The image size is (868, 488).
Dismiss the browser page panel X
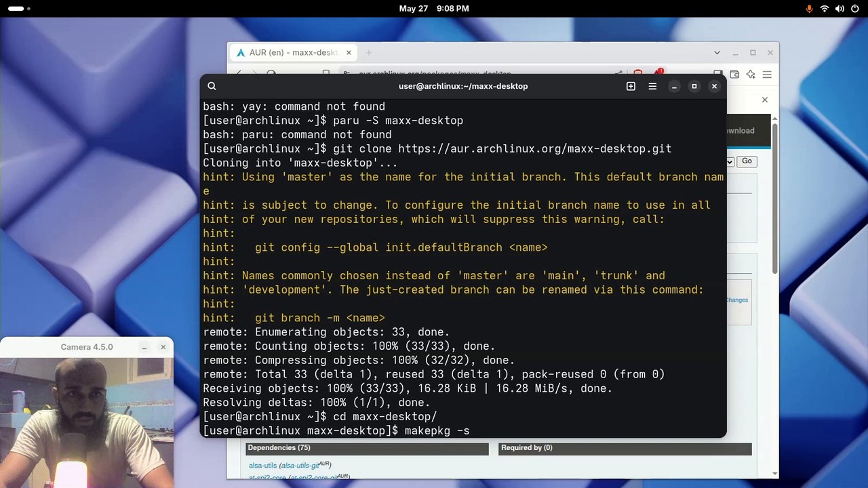coord(765,100)
